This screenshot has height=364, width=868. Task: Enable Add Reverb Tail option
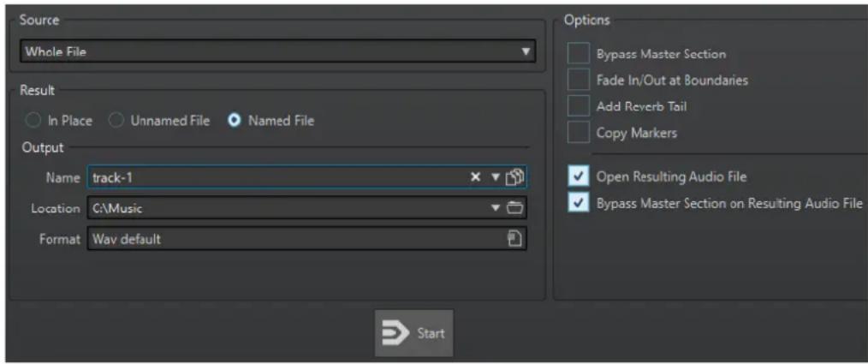(x=579, y=106)
